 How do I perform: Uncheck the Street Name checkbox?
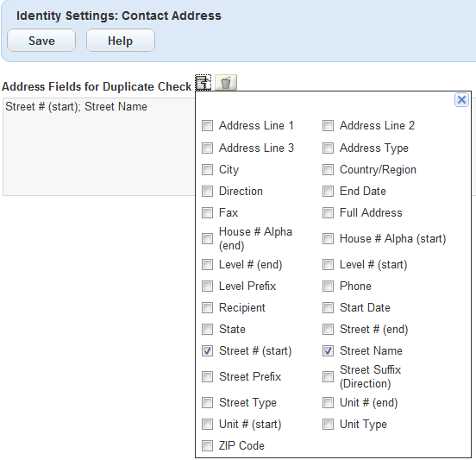[328, 351]
